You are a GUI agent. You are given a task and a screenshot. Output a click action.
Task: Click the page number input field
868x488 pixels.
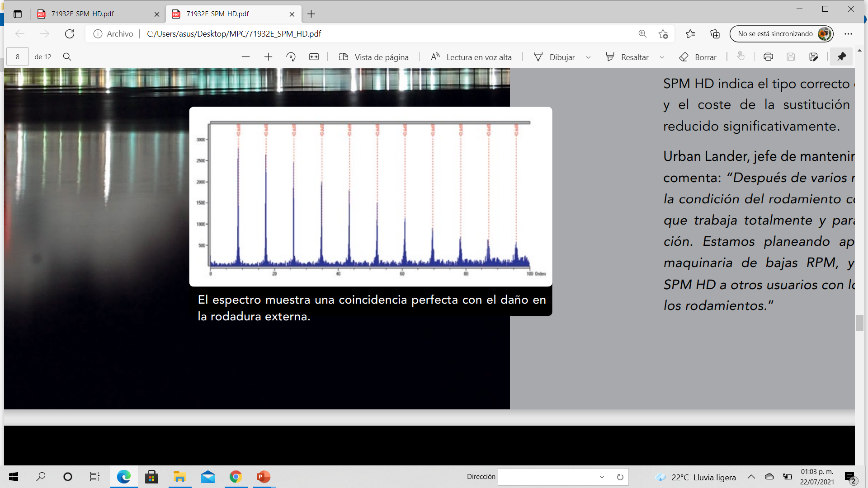[x=18, y=57]
